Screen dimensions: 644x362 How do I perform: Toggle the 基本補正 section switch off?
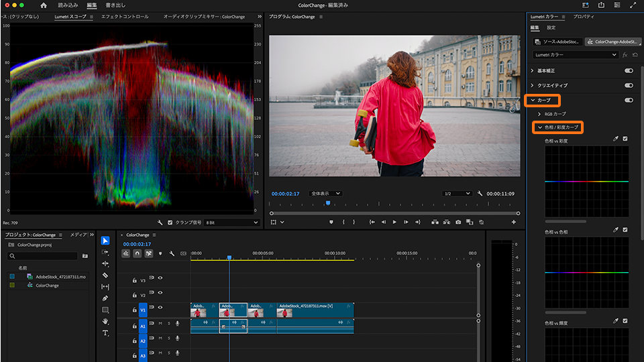click(x=629, y=70)
